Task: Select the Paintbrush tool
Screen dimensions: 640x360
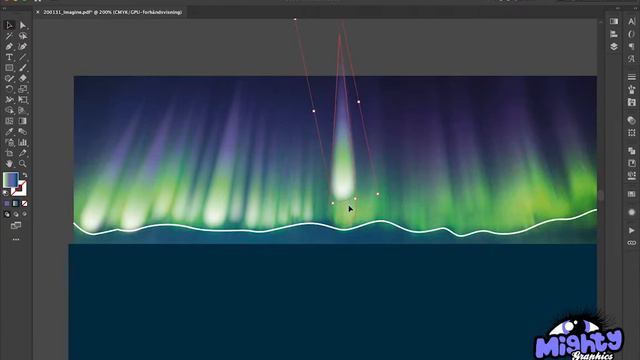Action: [23, 68]
